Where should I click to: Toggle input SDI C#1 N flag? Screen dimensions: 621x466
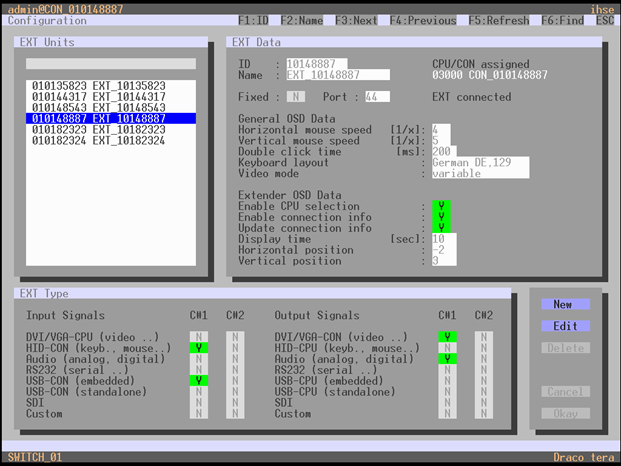click(x=199, y=403)
